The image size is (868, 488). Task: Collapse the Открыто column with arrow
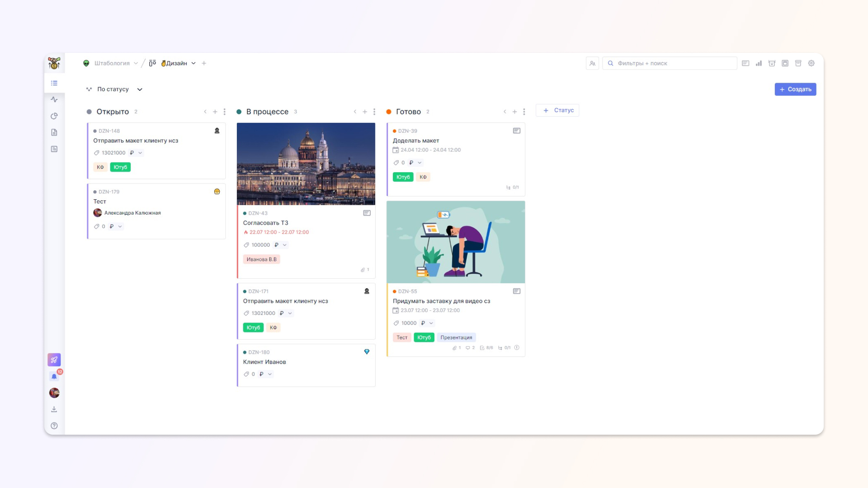click(x=205, y=112)
